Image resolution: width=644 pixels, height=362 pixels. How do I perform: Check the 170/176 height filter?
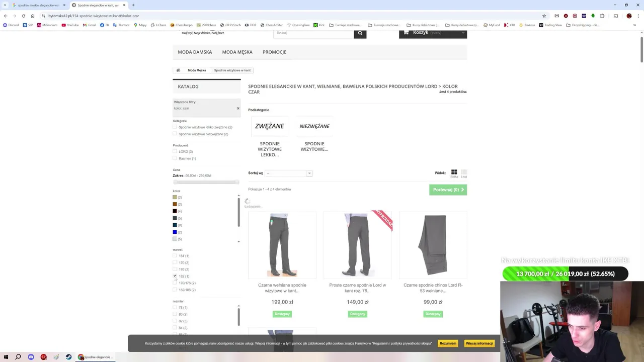click(x=175, y=283)
